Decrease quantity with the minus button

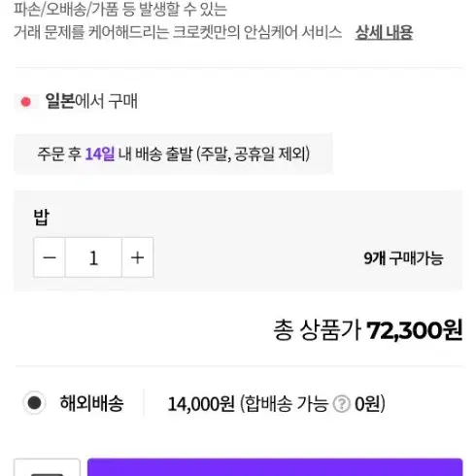50,257
